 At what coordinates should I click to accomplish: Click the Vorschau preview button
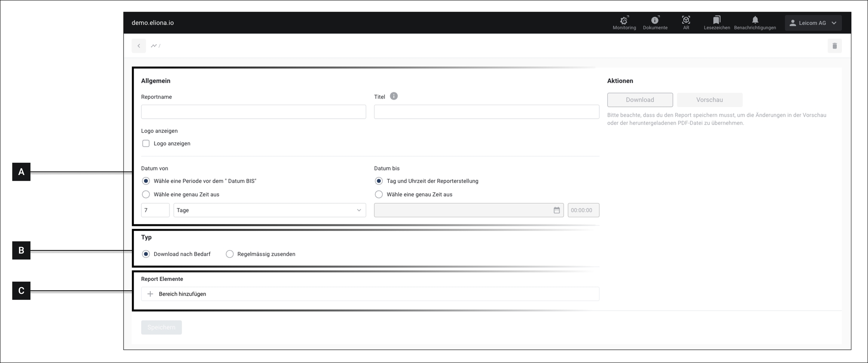click(709, 100)
